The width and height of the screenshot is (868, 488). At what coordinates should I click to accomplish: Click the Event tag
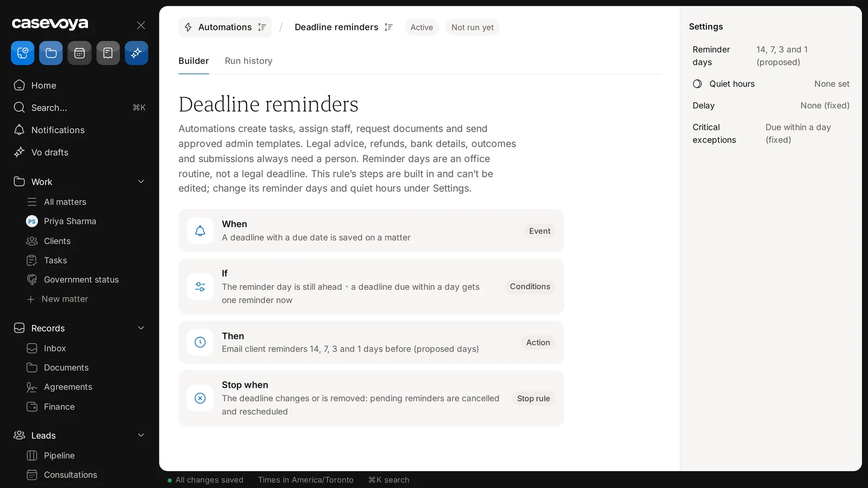(x=540, y=231)
